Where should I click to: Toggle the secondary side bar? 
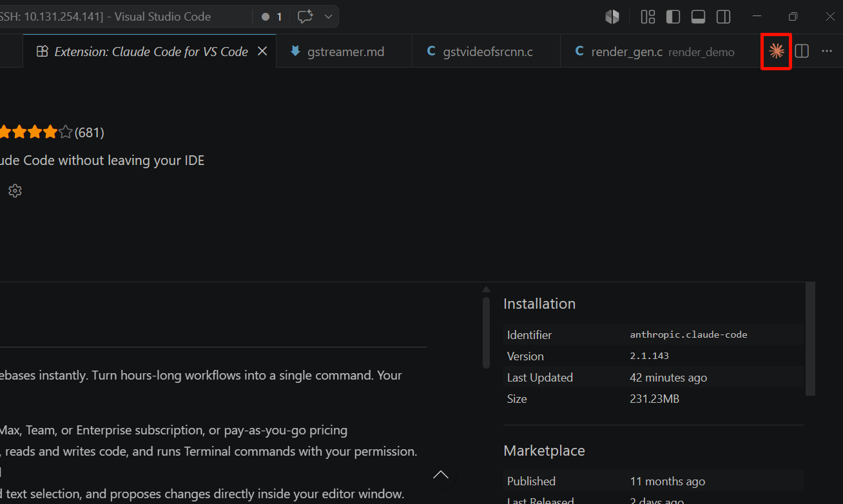(724, 17)
